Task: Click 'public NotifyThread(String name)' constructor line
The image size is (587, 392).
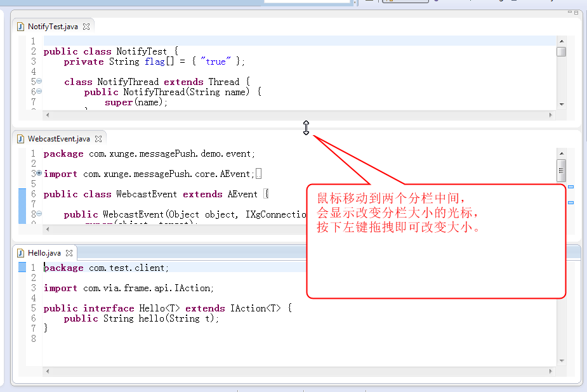Action: [x=173, y=92]
